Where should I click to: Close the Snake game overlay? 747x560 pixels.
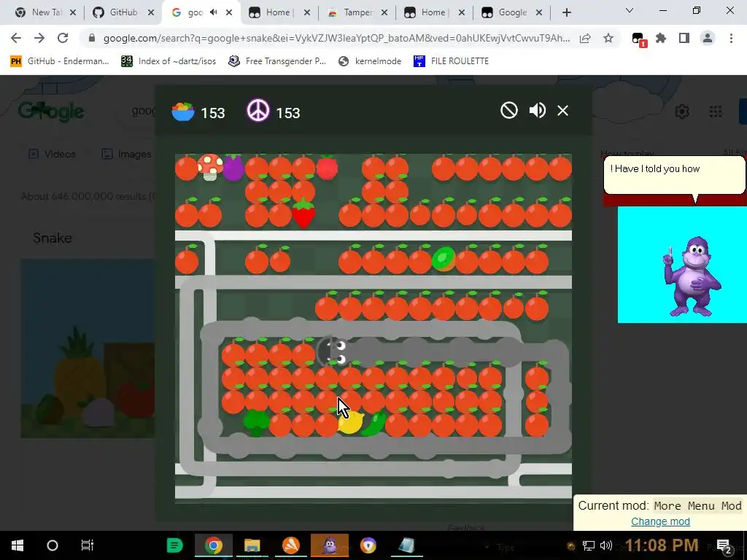pyautogui.click(x=562, y=111)
